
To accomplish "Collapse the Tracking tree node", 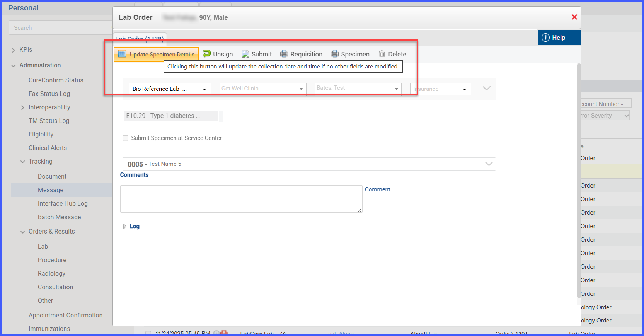I will click(x=22, y=162).
